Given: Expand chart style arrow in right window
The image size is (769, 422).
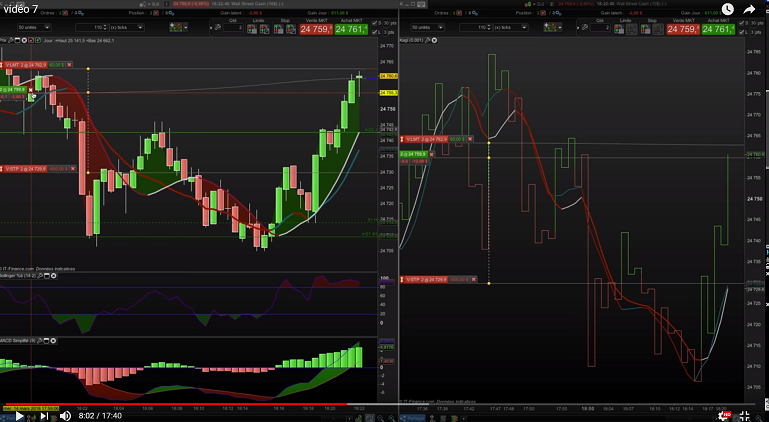Looking at the screenshot, I should (x=560, y=27).
